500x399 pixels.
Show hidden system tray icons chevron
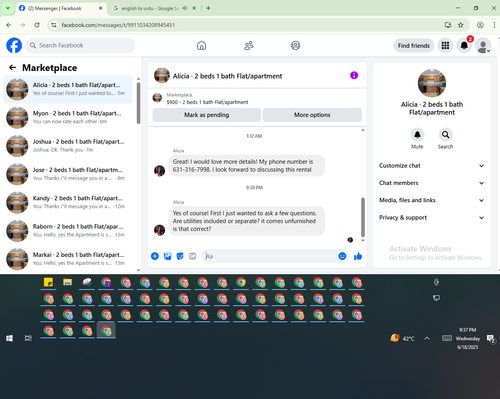pos(427,338)
